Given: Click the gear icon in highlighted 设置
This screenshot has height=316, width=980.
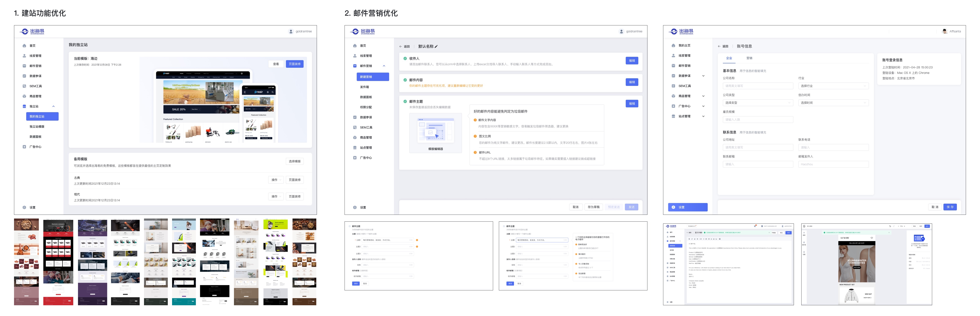Looking at the screenshot, I should coord(673,207).
